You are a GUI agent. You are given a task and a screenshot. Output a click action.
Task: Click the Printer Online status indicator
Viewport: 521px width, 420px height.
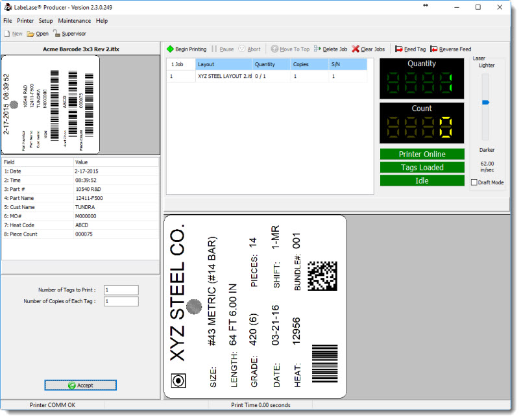pos(422,154)
